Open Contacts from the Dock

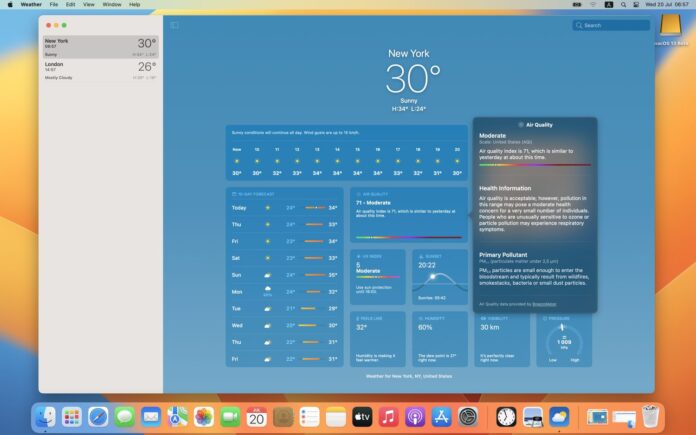click(283, 417)
